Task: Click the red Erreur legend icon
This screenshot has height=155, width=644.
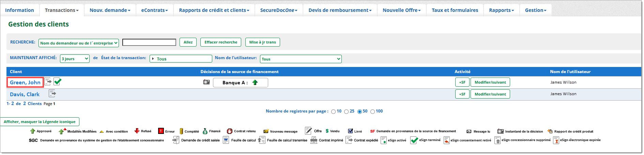Action: point(161,131)
